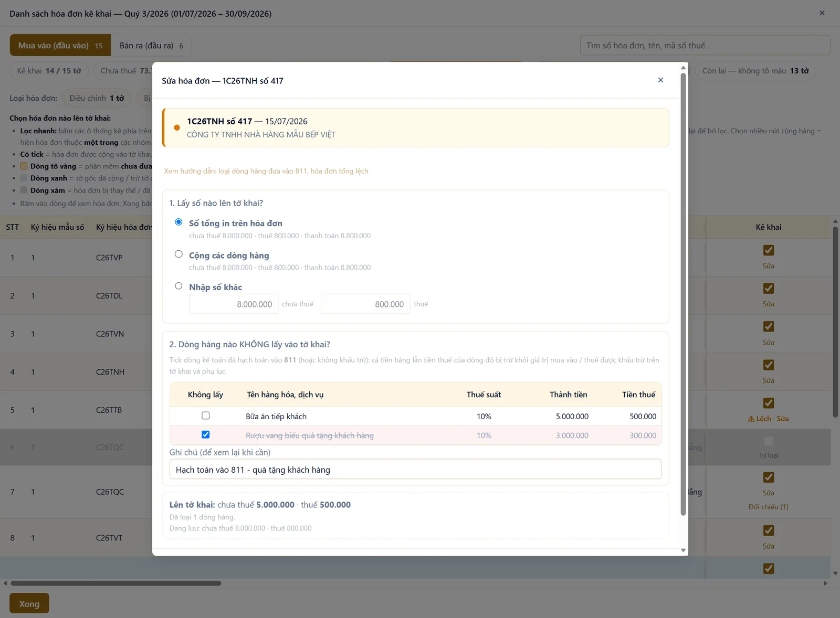Viewport: 840px width, 618px height.
Task: Click Sửa link for row C26TDL
Action: tap(769, 304)
